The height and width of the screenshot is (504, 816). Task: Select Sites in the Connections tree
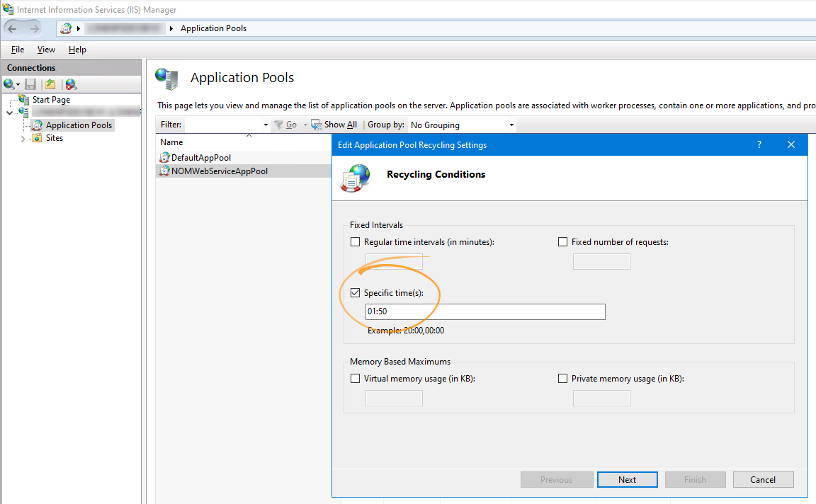coord(54,138)
